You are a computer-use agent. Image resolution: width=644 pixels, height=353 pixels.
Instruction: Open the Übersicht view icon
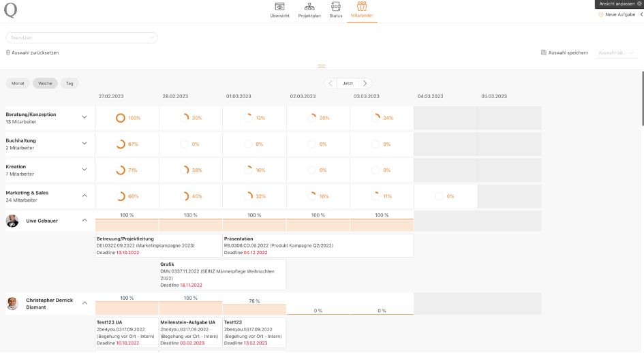[x=279, y=7]
